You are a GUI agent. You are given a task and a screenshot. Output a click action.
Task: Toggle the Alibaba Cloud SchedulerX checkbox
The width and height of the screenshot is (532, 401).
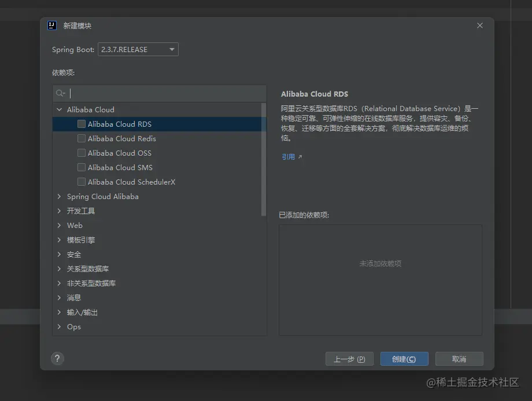pyautogui.click(x=82, y=182)
